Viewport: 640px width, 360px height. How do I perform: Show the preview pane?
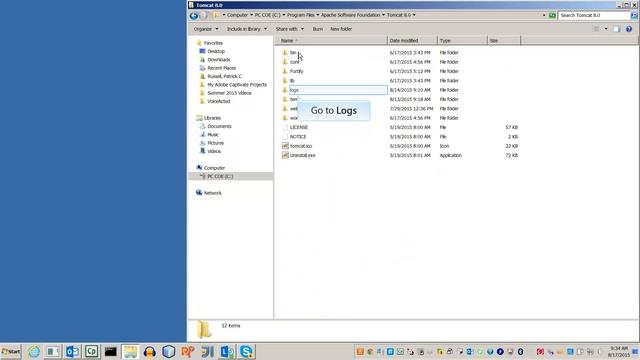point(617,29)
